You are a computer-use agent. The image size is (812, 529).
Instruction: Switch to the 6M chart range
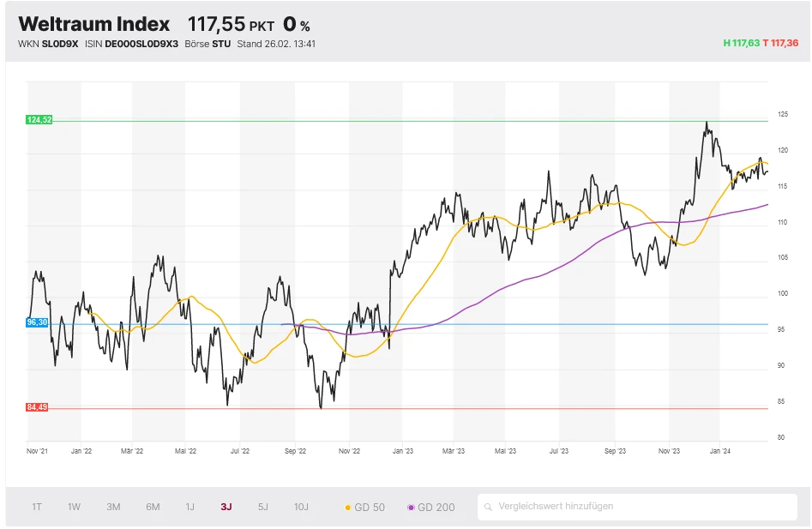click(152, 507)
